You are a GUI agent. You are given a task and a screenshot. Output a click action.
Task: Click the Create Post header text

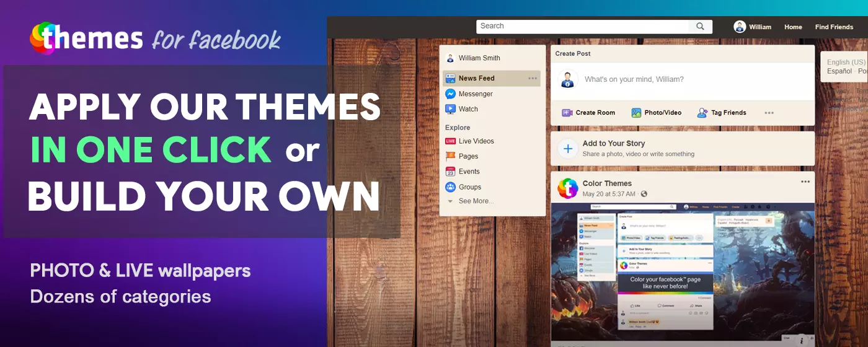pyautogui.click(x=573, y=54)
